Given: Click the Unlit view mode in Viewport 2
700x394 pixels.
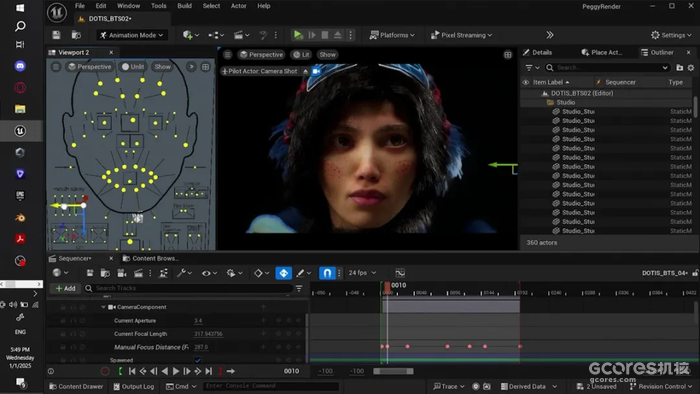Looking at the screenshot, I should click(x=133, y=66).
